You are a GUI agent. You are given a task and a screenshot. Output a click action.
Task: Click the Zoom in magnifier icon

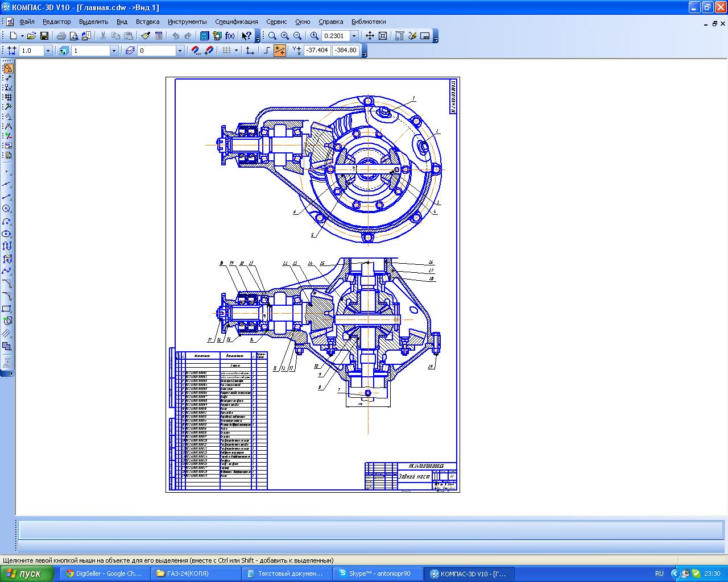(x=285, y=36)
